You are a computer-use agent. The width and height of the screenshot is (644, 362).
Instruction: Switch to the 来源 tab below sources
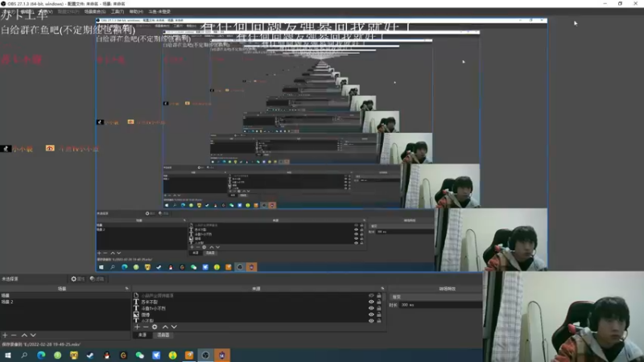point(142,335)
